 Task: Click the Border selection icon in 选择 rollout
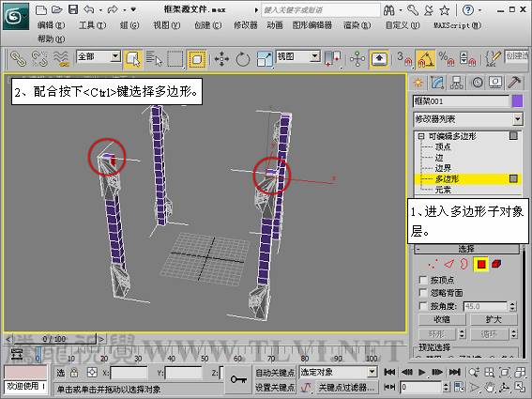(x=464, y=264)
